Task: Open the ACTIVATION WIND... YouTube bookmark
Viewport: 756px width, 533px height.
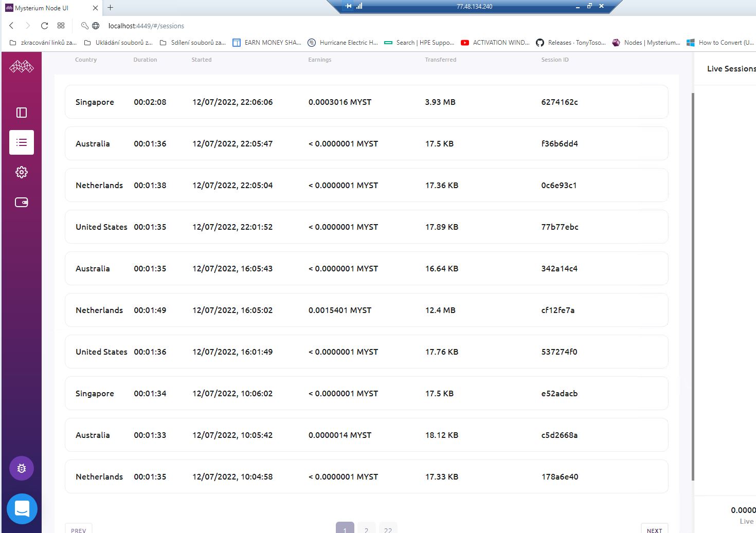Action: (495, 43)
